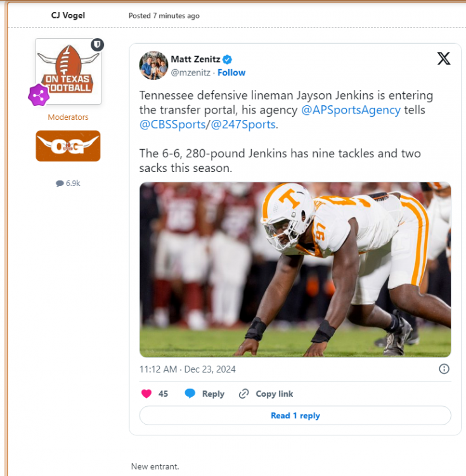This screenshot has height=476, width=466.
Task: Follow @mzenitz on X
Action: 231,72
